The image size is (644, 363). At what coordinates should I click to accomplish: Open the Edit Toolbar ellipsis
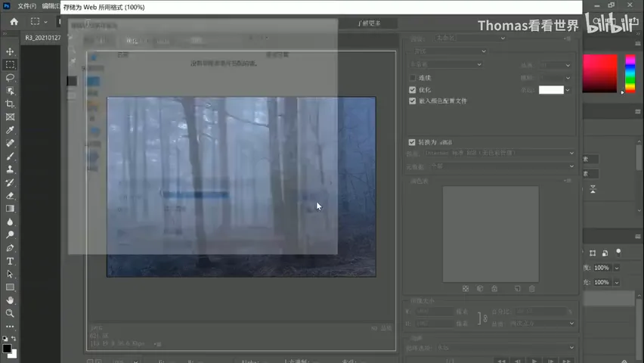(10, 327)
